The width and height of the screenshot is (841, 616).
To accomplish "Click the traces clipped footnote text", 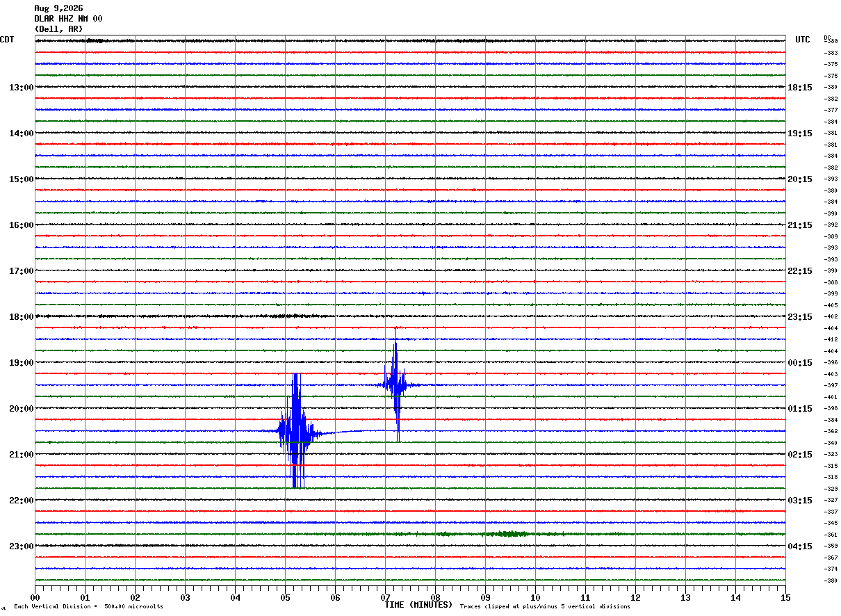I will 545,606.
